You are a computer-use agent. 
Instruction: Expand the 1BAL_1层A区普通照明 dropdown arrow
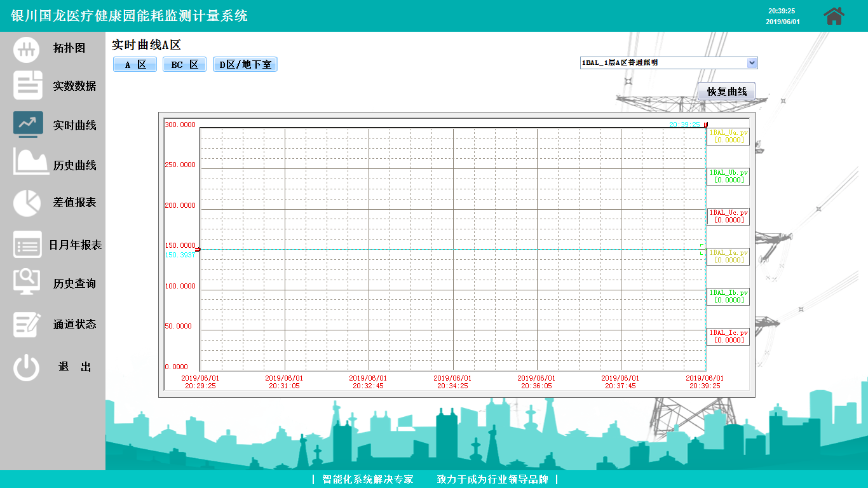pyautogui.click(x=752, y=63)
